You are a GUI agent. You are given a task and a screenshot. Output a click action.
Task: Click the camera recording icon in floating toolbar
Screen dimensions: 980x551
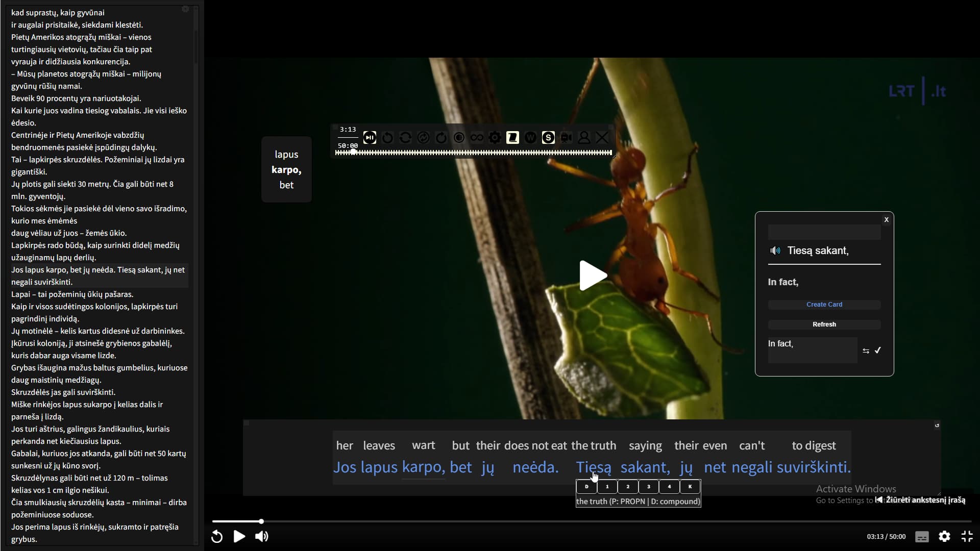pyautogui.click(x=566, y=138)
